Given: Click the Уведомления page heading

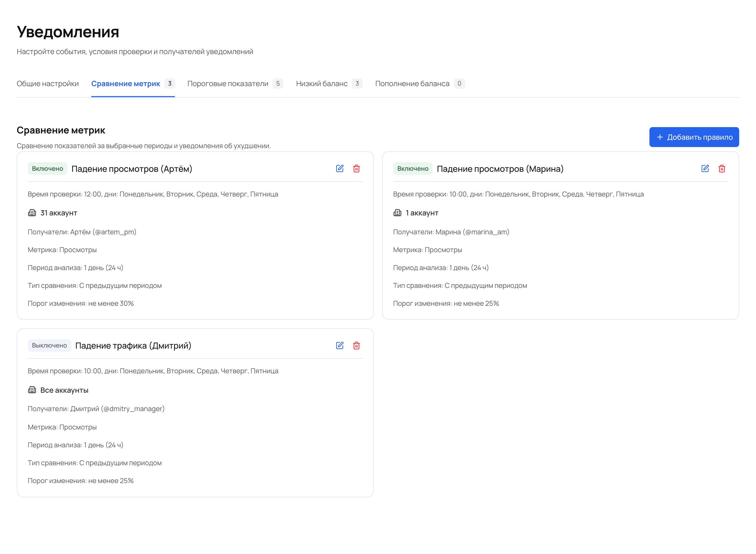Looking at the screenshot, I should [68, 32].
